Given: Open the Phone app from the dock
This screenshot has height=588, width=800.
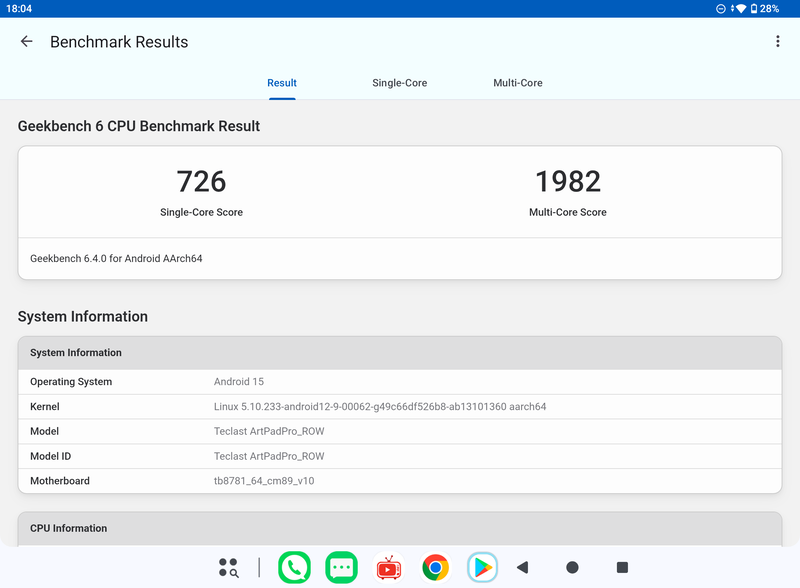Looking at the screenshot, I should click(294, 567).
